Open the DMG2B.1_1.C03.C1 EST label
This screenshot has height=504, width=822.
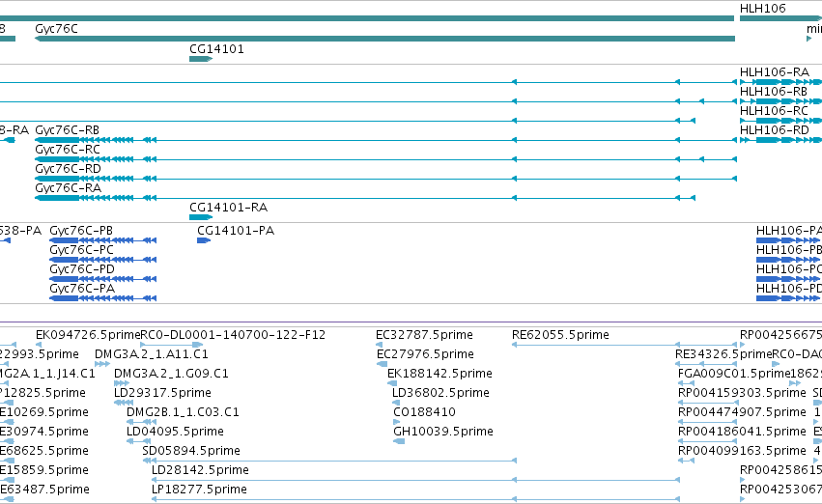(x=183, y=412)
